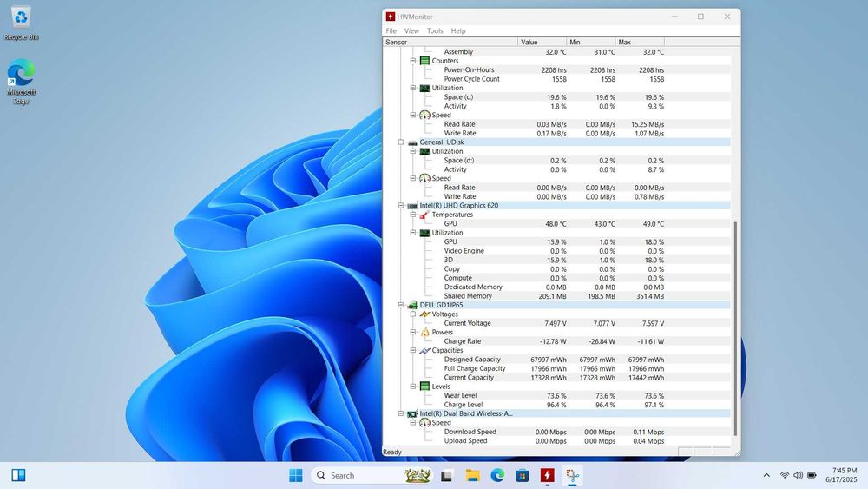The height and width of the screenshot is (489, 868).
Task: Select the Charge Level row
Action: coord(556,405)
